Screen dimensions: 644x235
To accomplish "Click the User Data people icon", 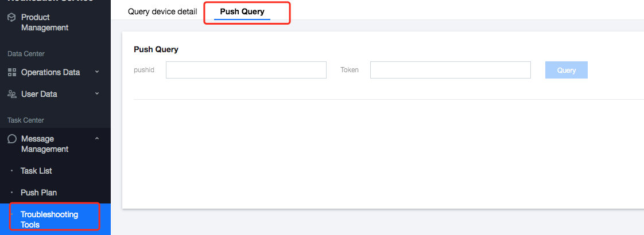I will click(x=11, y=94).
